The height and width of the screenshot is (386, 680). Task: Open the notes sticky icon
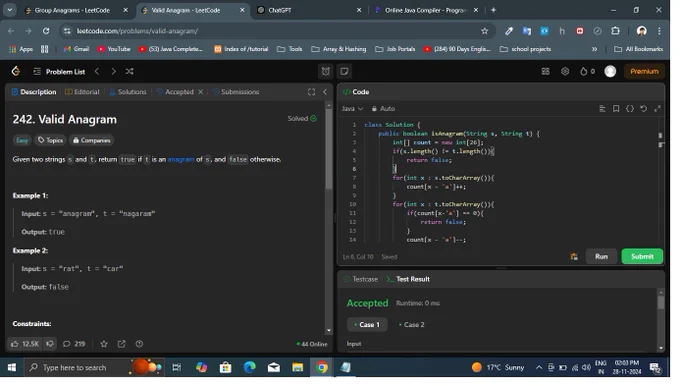344,72
